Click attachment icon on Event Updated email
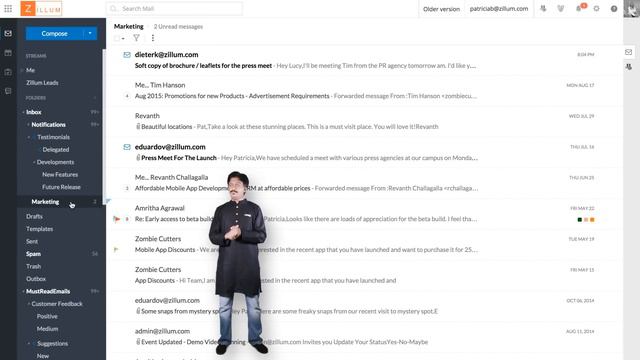Screen dimensions: 640x360 [138, 342]
